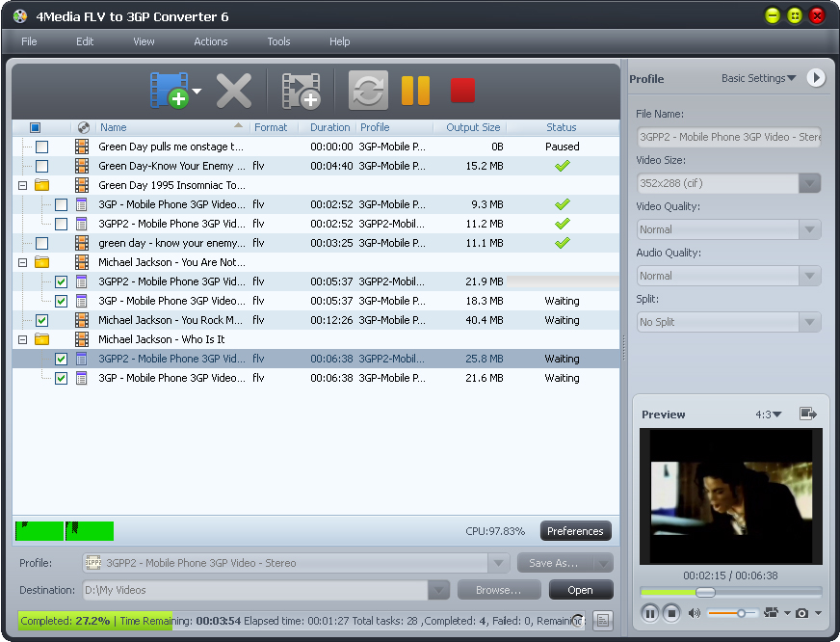
Task: Click the Save As... button
Action: click(555, 563)
